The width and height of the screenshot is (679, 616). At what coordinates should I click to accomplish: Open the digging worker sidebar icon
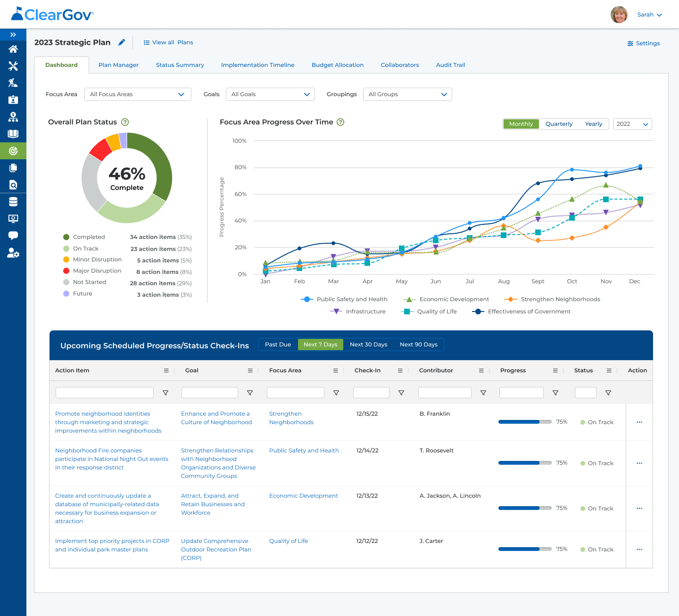[13, 83]
